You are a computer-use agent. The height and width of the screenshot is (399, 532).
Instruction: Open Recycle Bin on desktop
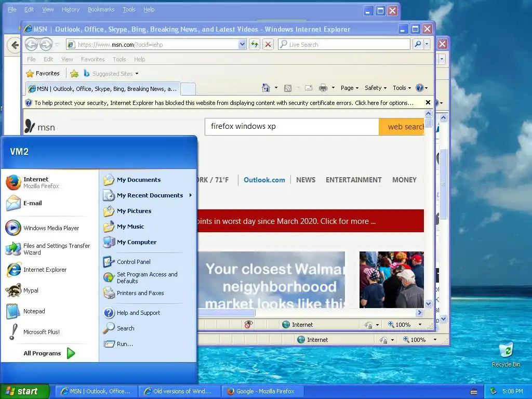pyautogui.click(x=506, y=354)
